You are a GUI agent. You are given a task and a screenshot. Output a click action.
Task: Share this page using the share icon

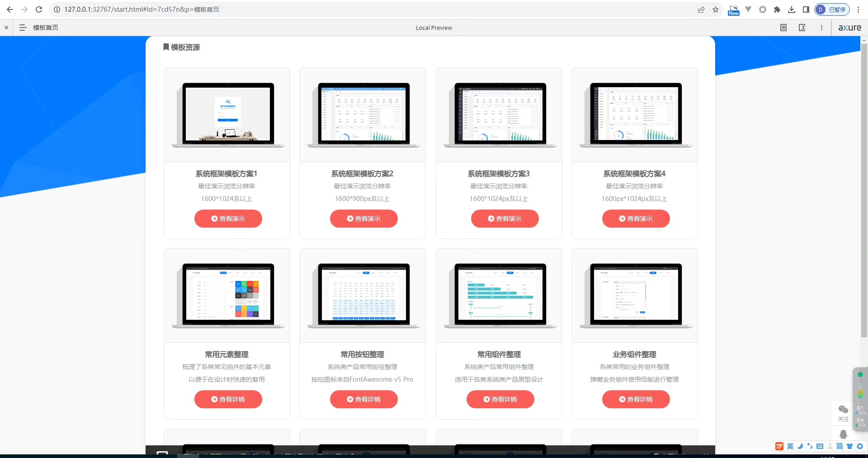click(701, 9)
